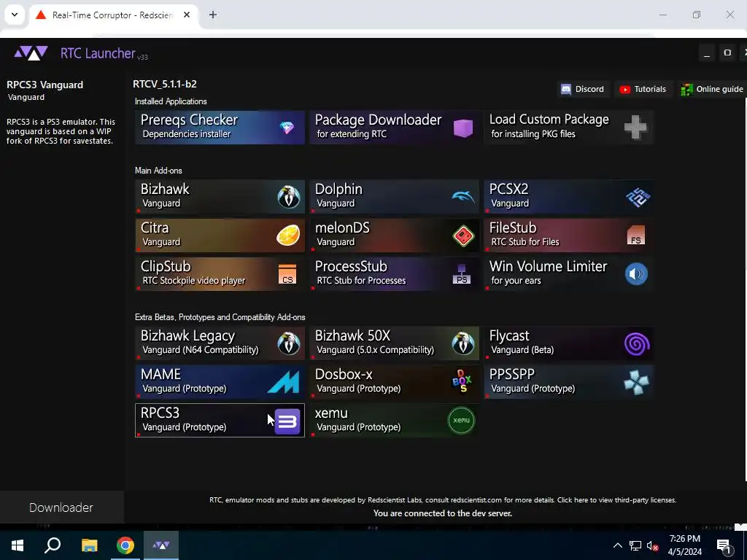Click the Citra title text
Image resolution: width=747 pixels, height=560 pixels.
click(x=155, y=227)
